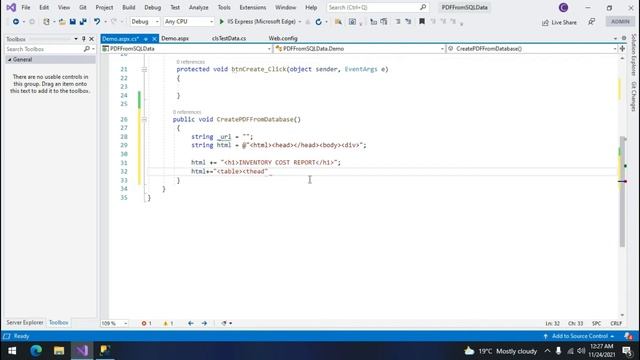Open the Toolbox window options dropdown arrow
The width and height of the screenshot is (640, 360).
point(76,39)
